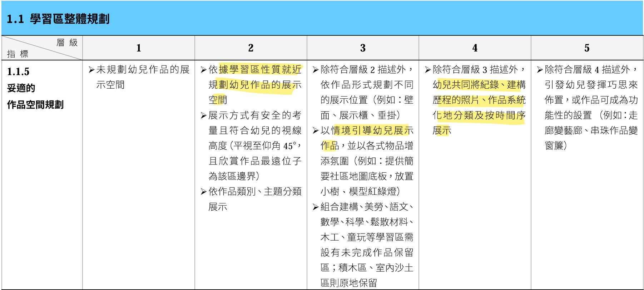
Task: Click the arrow bullet before 除符合層級 4 描述外
Action: click(540, 70)
